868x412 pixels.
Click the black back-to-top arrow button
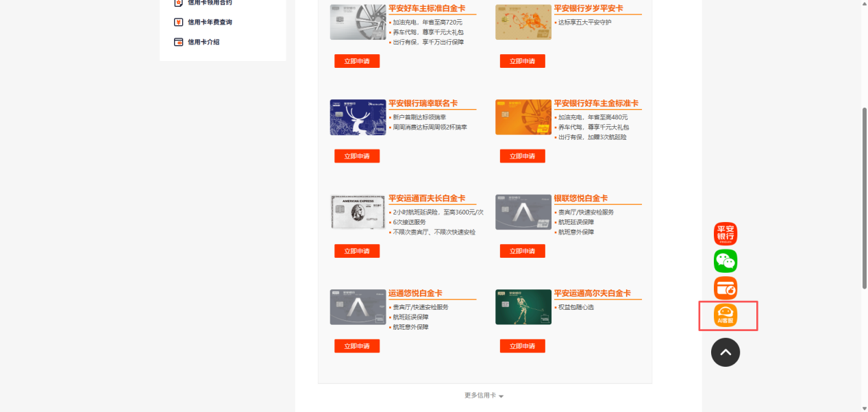click(x=726, y=352)
